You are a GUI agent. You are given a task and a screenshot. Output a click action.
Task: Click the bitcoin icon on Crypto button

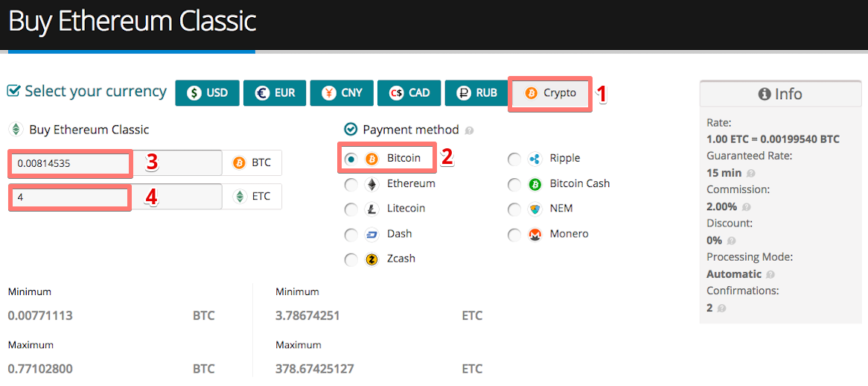click(531, 93)
